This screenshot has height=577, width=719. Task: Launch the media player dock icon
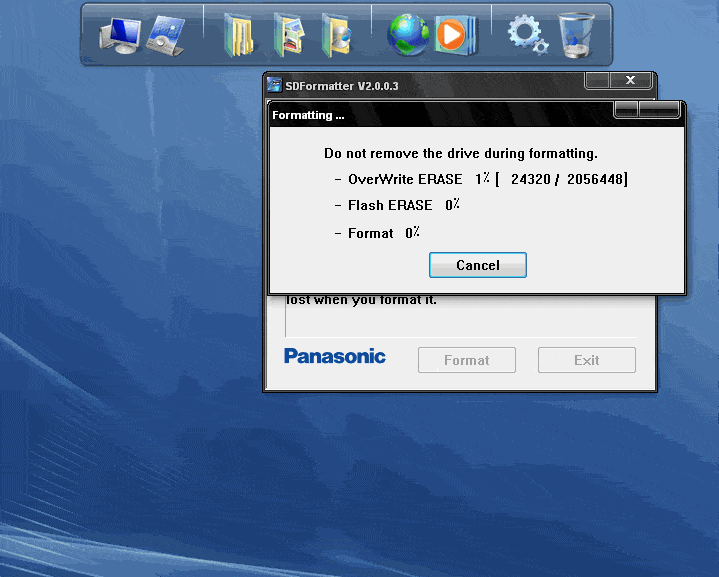tap(455, 35)
